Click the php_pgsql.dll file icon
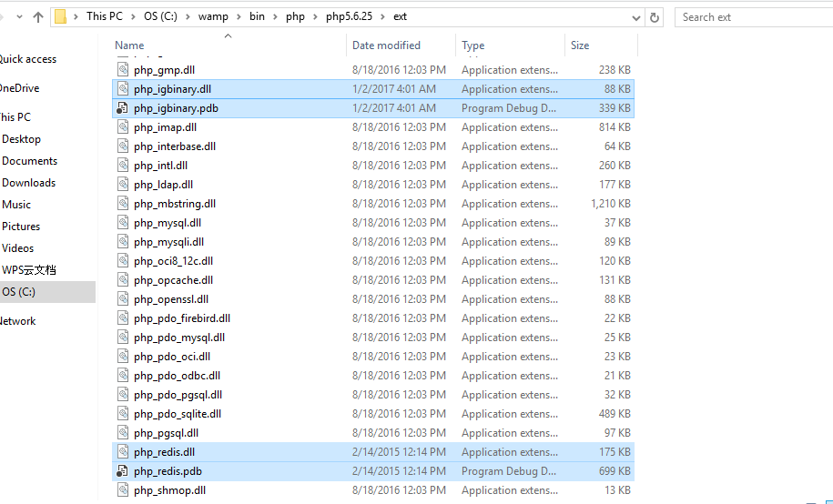 (x=123, y=433)
